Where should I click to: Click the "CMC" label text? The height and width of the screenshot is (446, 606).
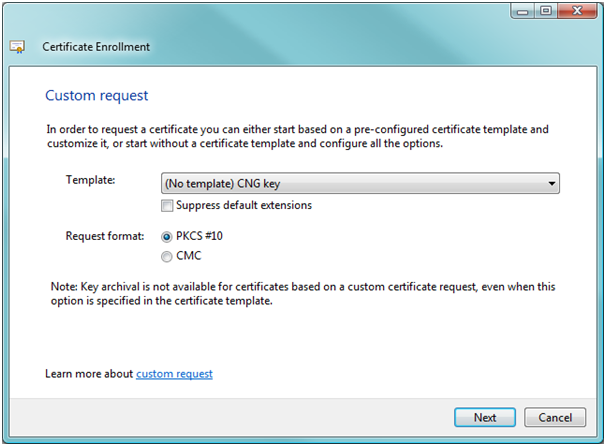pyautogui.click(x=189, y=256)
